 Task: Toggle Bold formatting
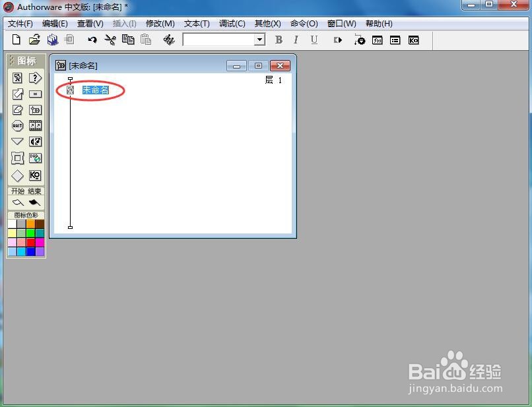coord(279,40)
